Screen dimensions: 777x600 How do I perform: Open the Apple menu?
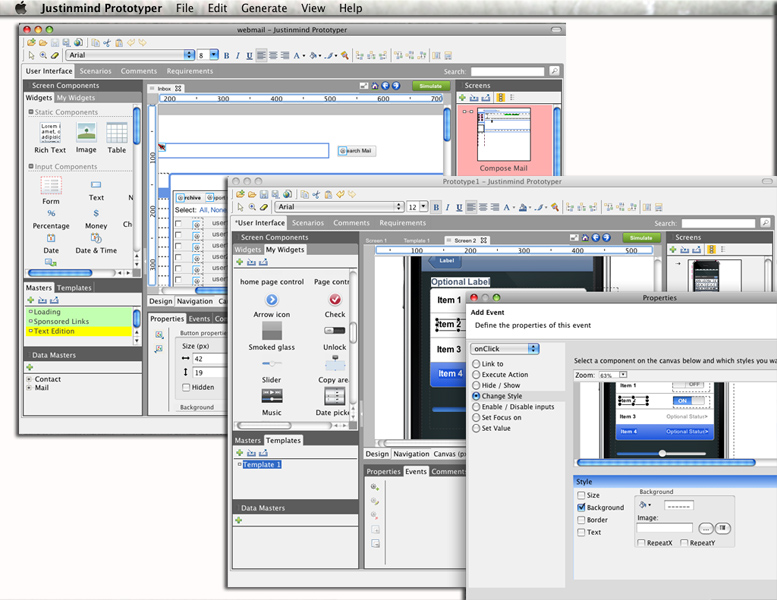21,8
